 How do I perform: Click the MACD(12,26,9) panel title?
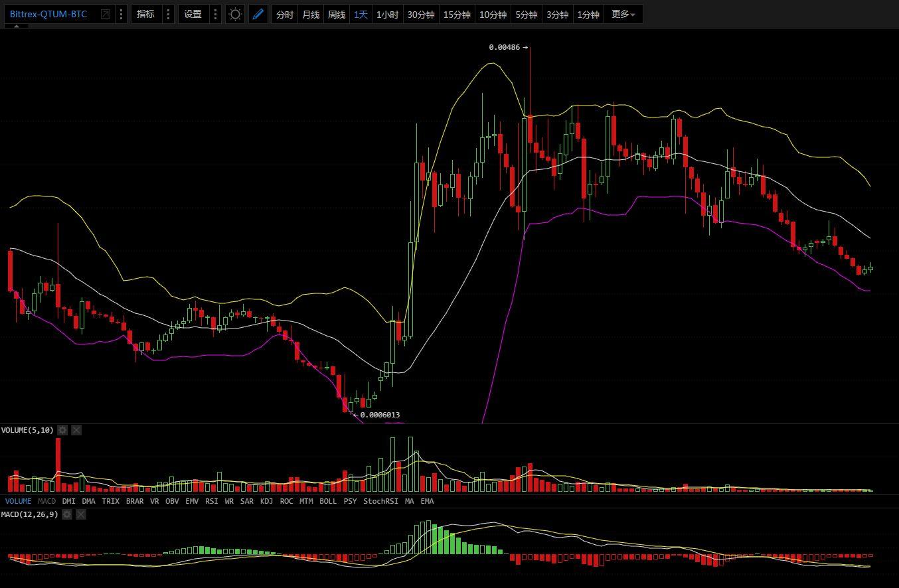(x=29, y=514)
